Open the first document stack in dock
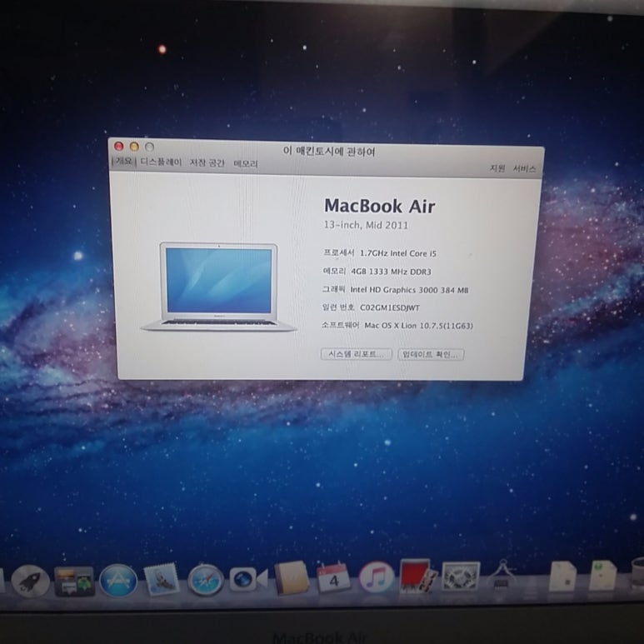 562,576
